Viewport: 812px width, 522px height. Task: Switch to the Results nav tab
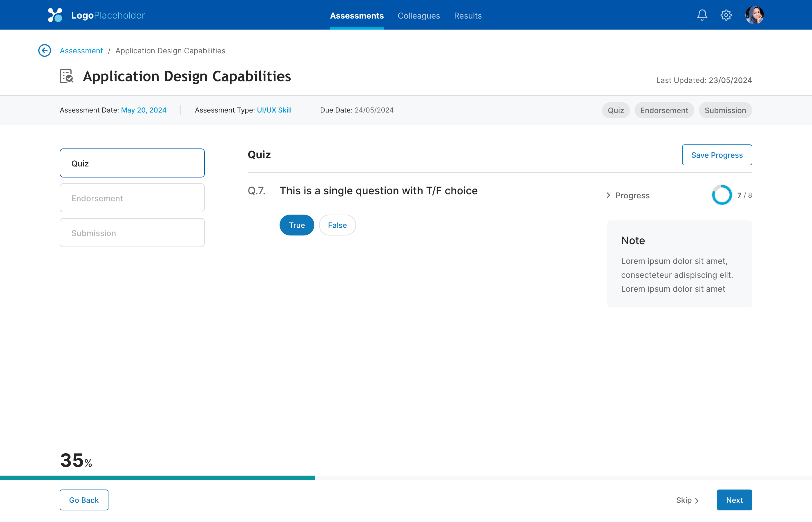pyautogui.click(x=468, y=16)
